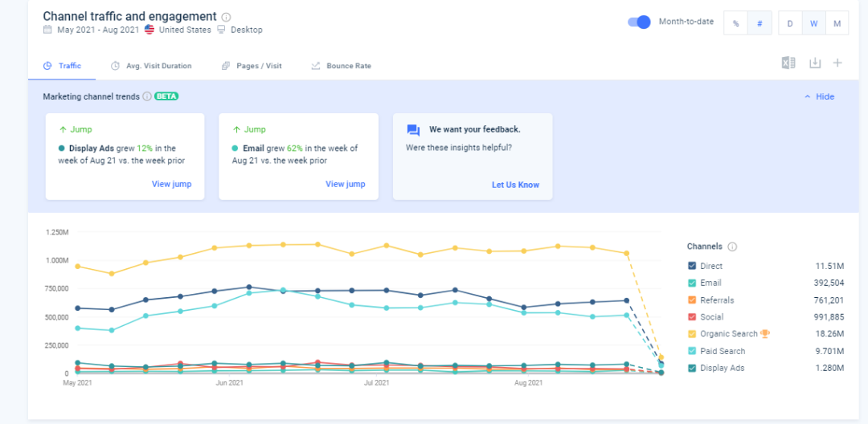
Task: Click the BETA badge
Action: (x=166, y=96)
